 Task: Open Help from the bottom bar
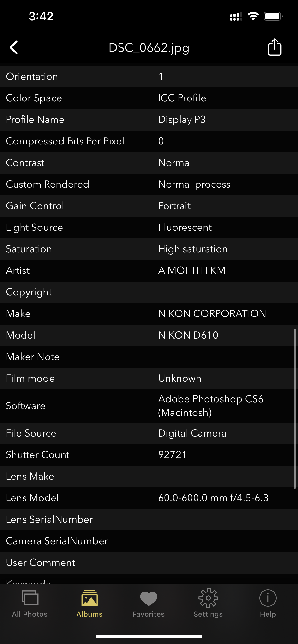268,605
